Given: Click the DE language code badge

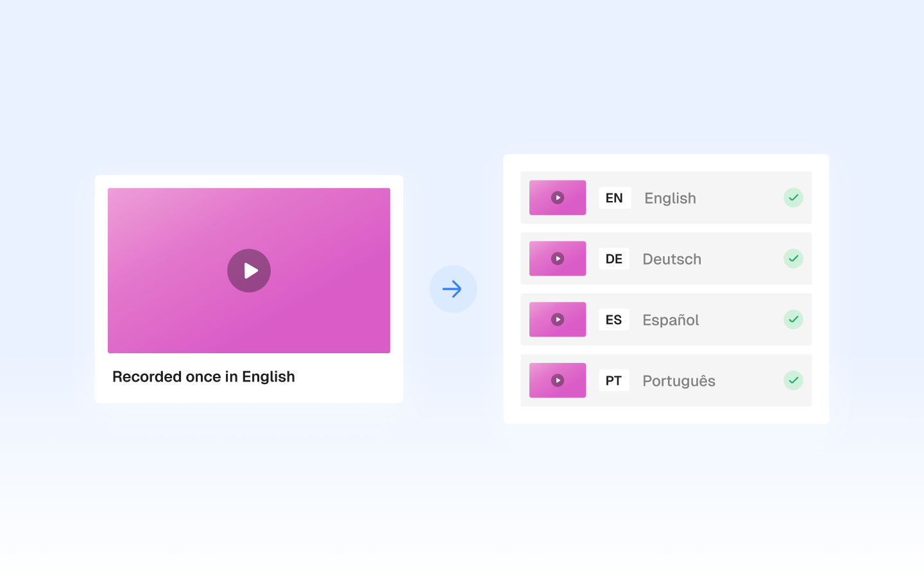Looking at the screenshot, I should 614,258.
